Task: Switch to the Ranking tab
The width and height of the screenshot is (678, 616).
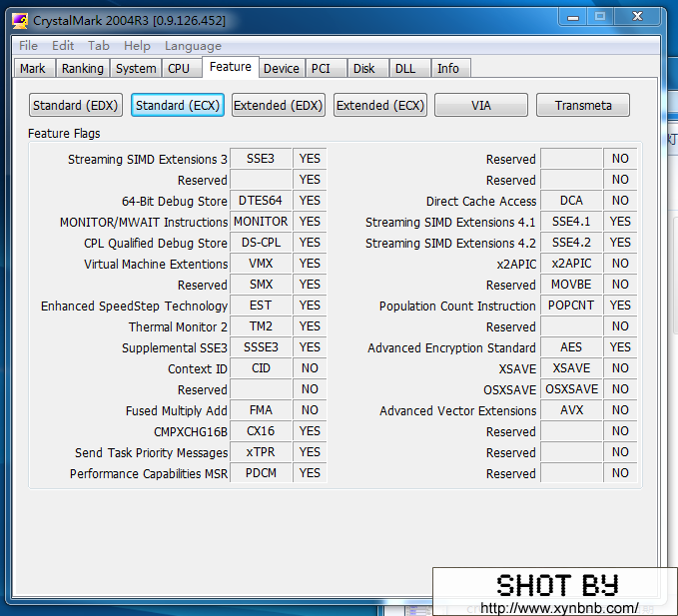Action: pyautogui.click(x=82, y=69)
